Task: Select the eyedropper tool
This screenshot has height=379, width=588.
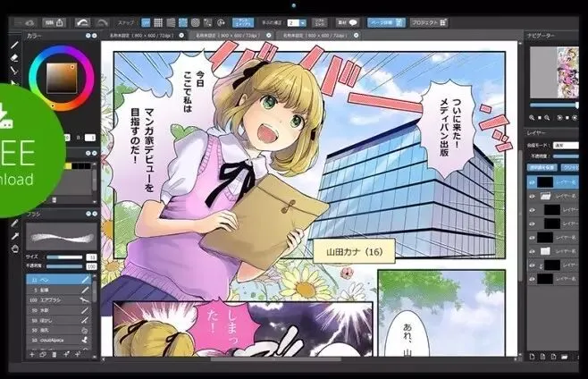Action: [x=14, y=236]
